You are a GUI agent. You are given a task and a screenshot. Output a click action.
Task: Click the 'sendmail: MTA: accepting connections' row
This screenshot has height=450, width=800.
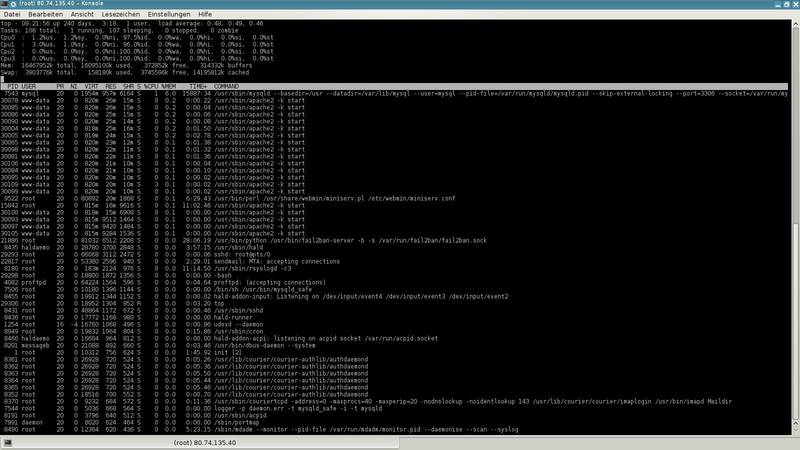tap(170, 261)
